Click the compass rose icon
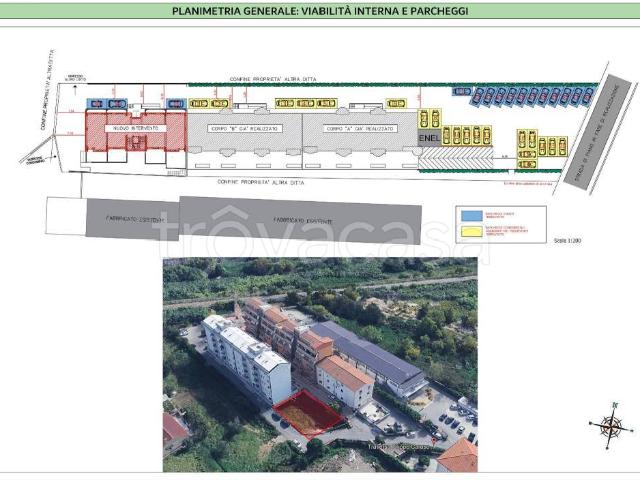The image size is (640, 480). click(611, 426)
